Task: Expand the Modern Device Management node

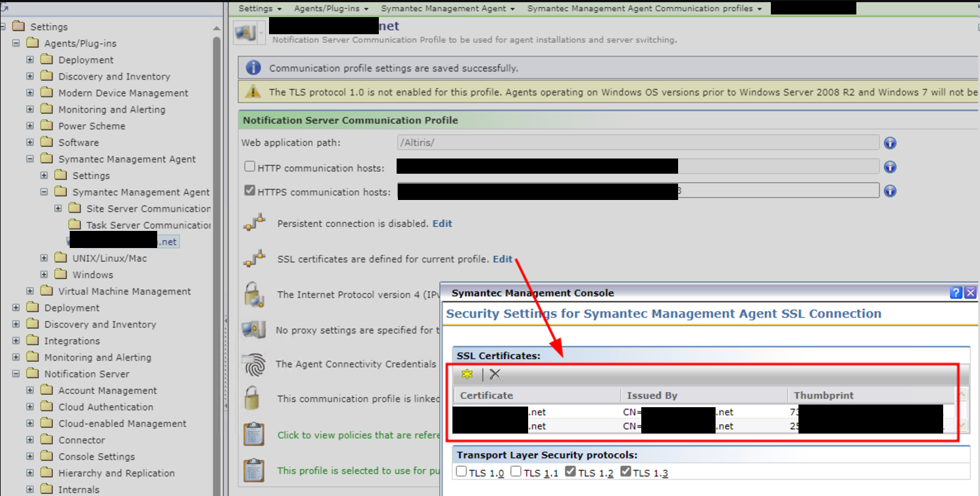Action: (30, 93)
